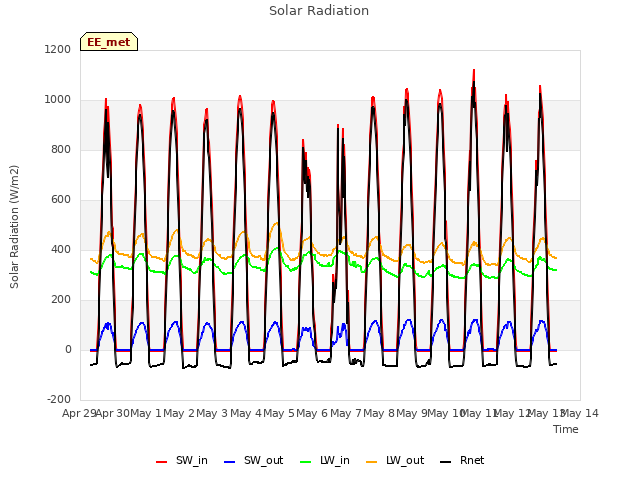
Task: Click the 1000 y-axis tick label
Action: 58,100
